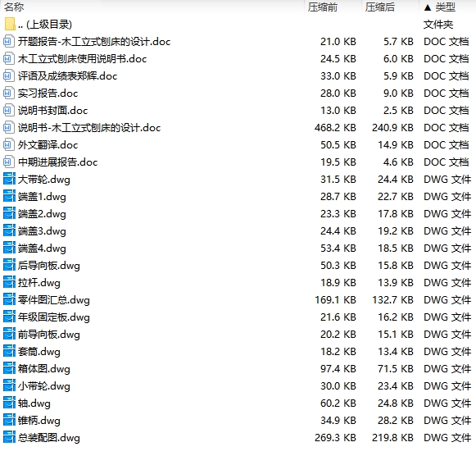Click the DWG icon beside 轴.dwg
476x465 pixels.
pos(9,403)
